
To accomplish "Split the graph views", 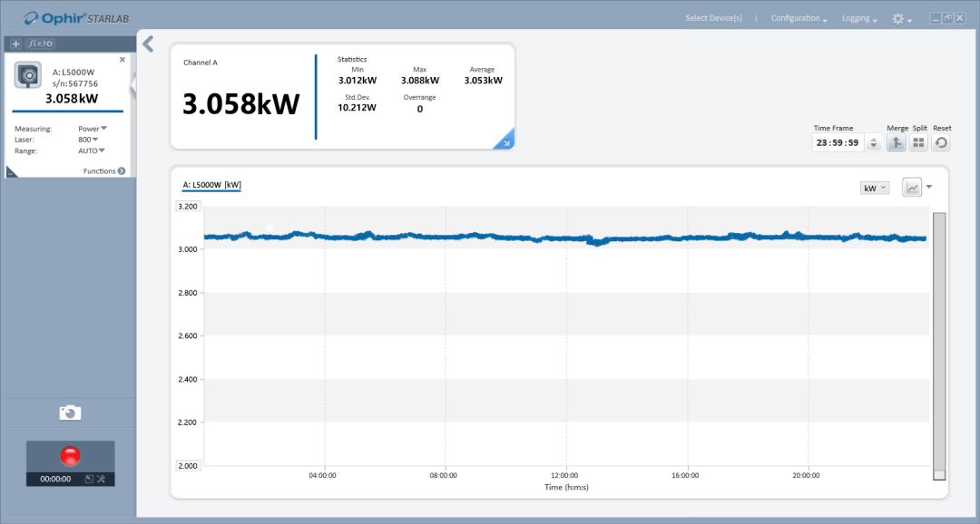I will [918, 142].
